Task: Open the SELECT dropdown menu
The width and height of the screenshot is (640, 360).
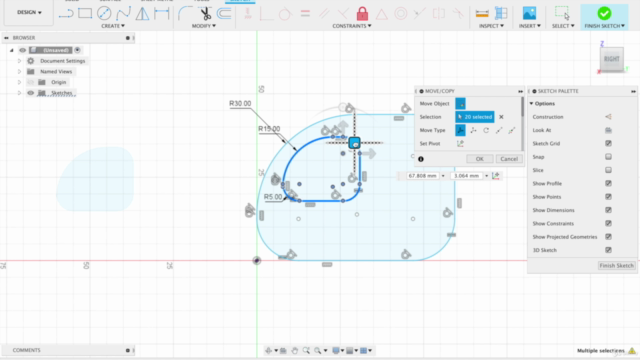Action: [563, 26]
